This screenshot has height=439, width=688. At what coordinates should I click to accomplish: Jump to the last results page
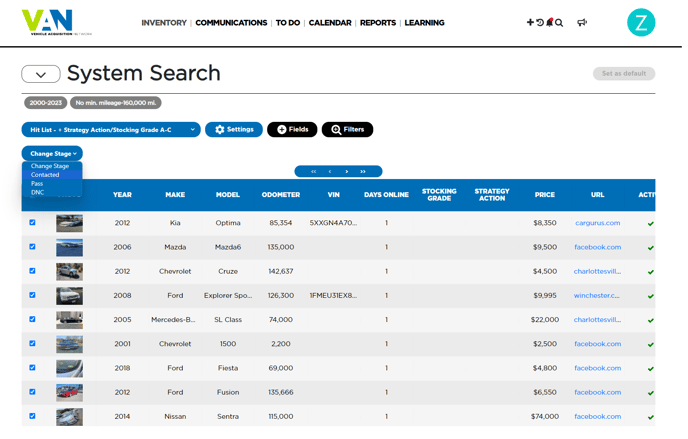(363, 172)
